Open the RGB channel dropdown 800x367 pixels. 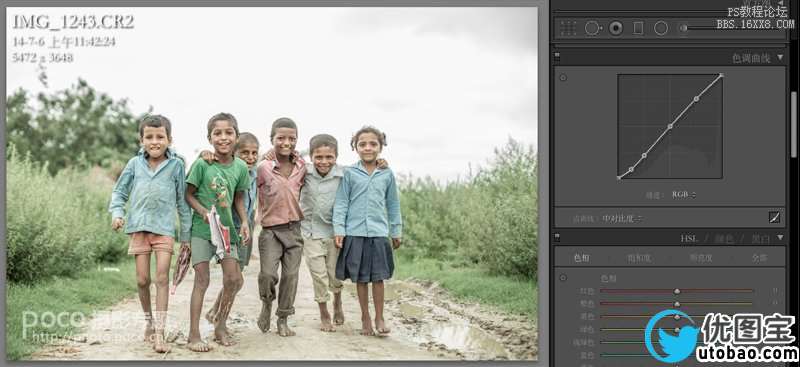(684, 194)
